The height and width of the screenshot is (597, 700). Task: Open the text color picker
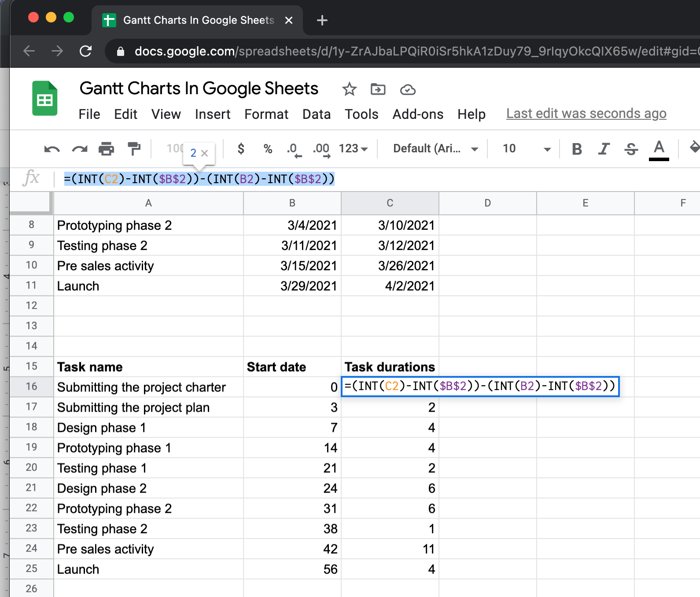[659, 149]
